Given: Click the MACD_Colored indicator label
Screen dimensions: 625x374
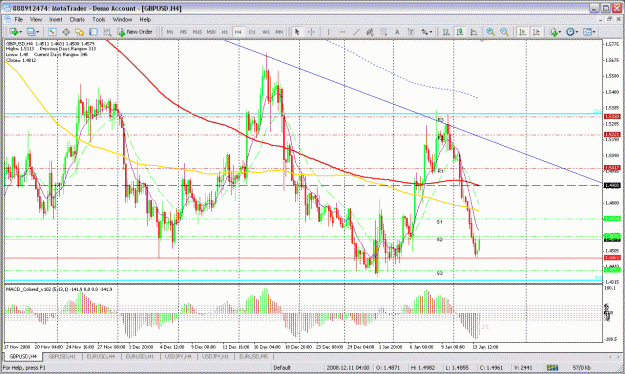Looking at the screenshot, I should pos(59,289).
